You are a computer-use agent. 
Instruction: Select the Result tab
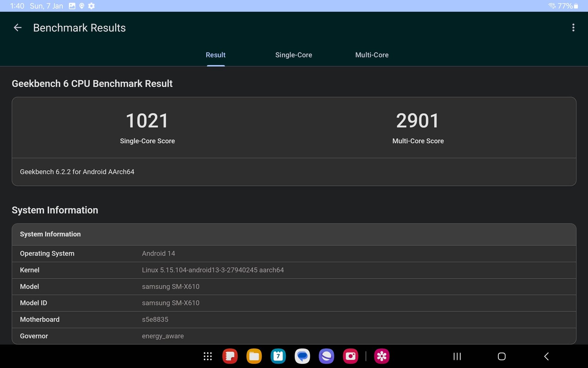(x=215, y=55)
